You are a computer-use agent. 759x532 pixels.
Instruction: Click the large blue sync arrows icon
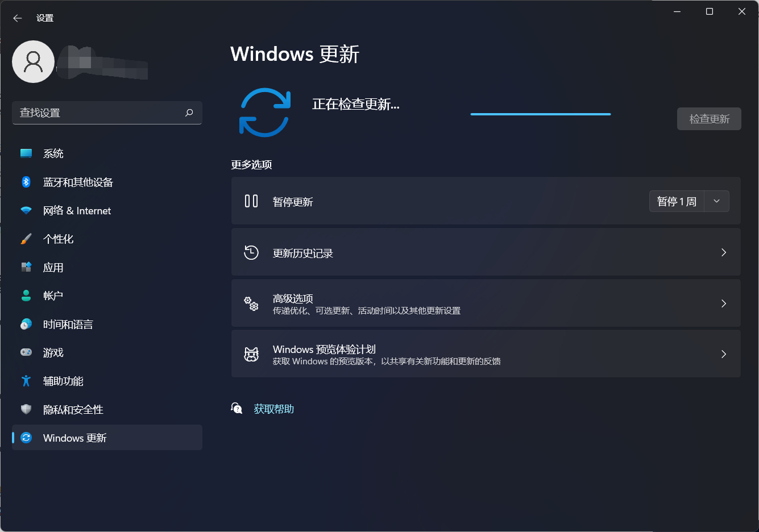pos(265,113)
